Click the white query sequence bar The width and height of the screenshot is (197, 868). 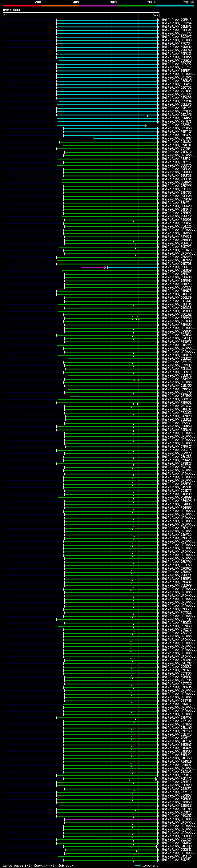81,13
